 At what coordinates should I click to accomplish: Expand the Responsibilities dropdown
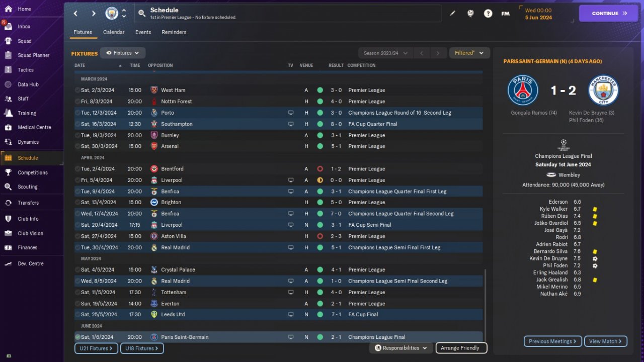click(401, 348)
